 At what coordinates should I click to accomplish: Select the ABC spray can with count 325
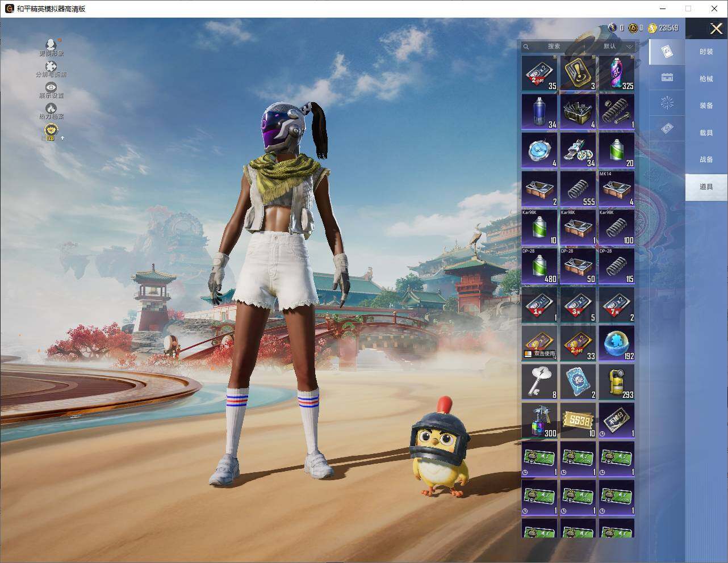pos(617,73)
